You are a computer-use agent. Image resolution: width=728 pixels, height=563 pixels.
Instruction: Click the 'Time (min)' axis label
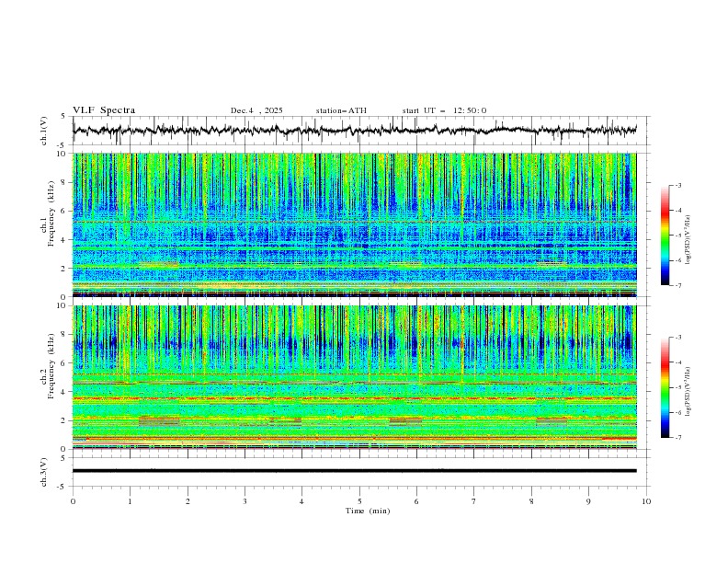click(x=368, y=511)
